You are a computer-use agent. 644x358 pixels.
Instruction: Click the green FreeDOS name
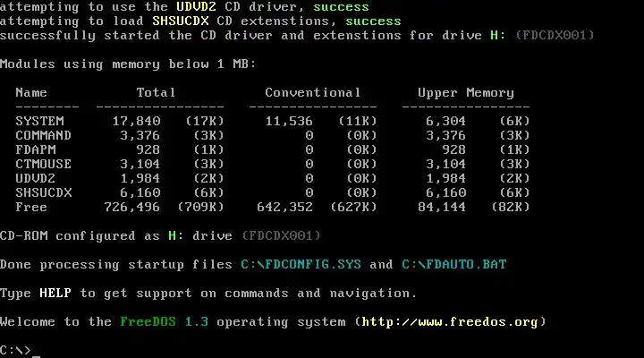coord(148,322)
